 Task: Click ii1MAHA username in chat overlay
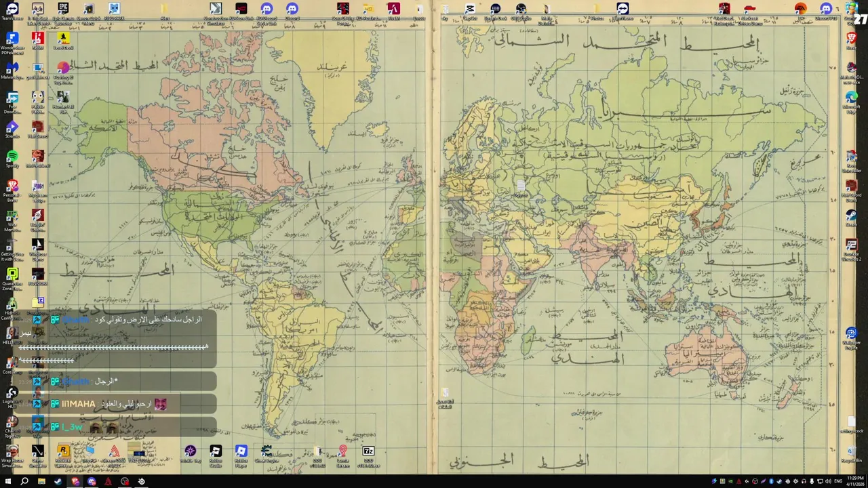tap(79, 404)
